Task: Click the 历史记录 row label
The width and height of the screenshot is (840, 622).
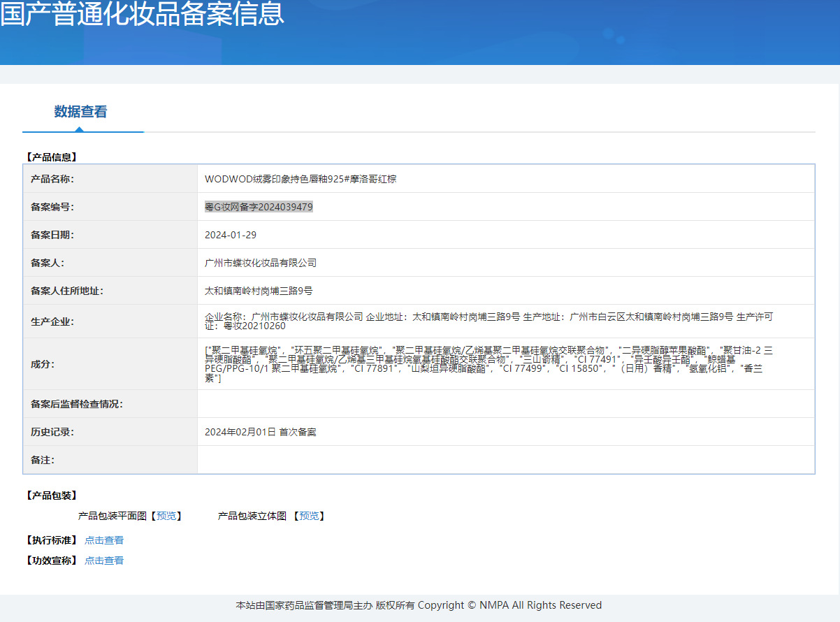Action: click(52, 432)
